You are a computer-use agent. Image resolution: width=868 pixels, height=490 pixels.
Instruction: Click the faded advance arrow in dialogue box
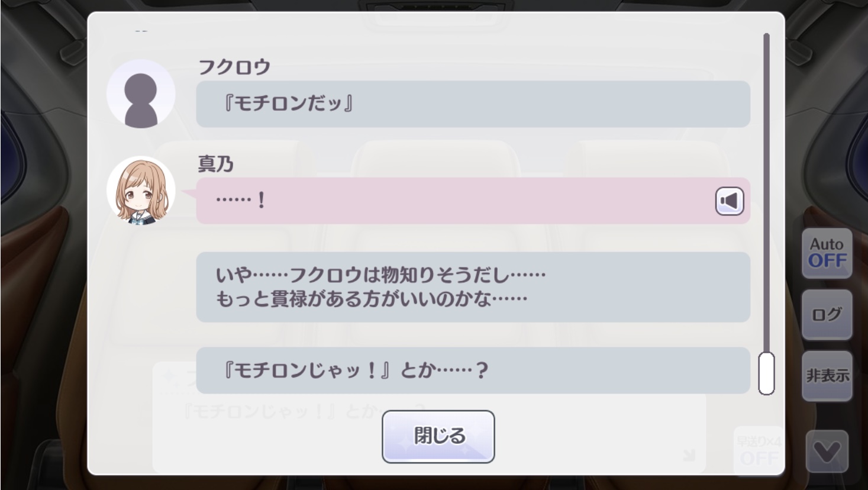689,455
